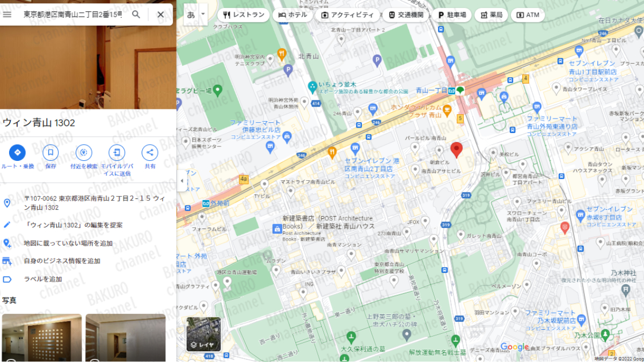
Task: Open the input mode dropdown arrow next to あ
Action: tap(203, 14)
